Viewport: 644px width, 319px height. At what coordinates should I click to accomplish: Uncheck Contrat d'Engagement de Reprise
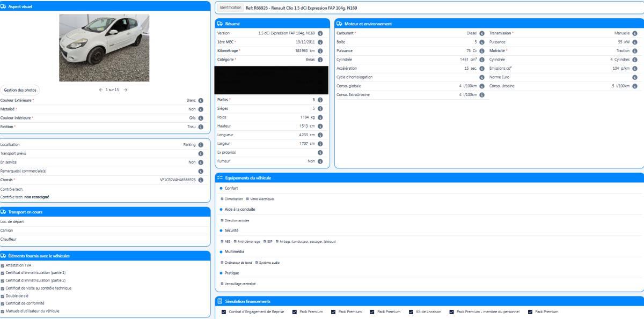click(x=224, y=311)
